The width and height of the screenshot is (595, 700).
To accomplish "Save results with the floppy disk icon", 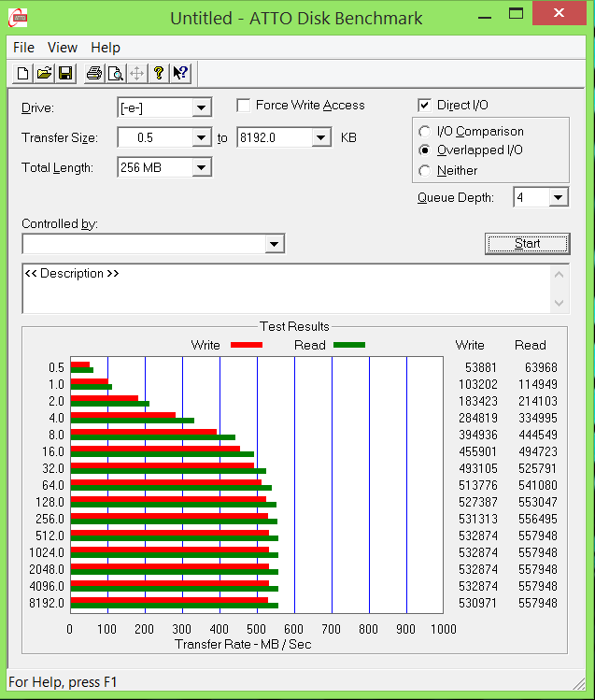I will pyautogui.click(x=65, y=73).
